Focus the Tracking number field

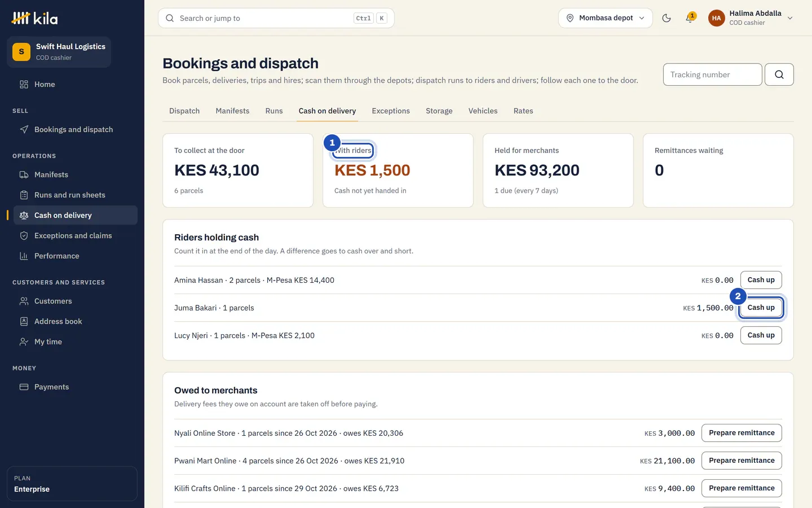click(x=713, y=75)
